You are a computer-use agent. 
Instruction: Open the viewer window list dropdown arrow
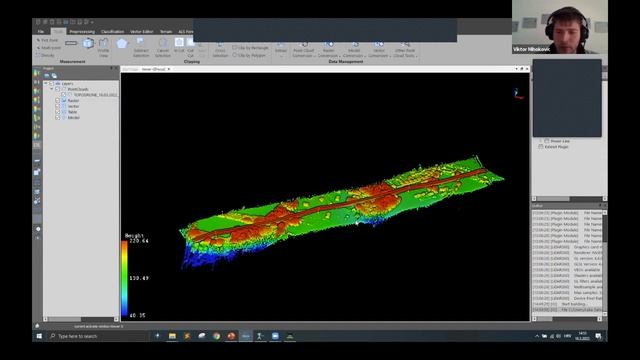516,69
